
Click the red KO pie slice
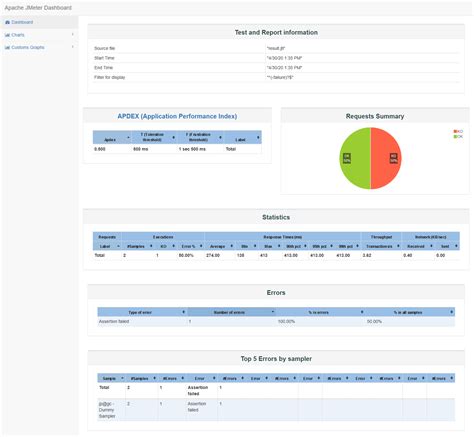pos(386,158)
